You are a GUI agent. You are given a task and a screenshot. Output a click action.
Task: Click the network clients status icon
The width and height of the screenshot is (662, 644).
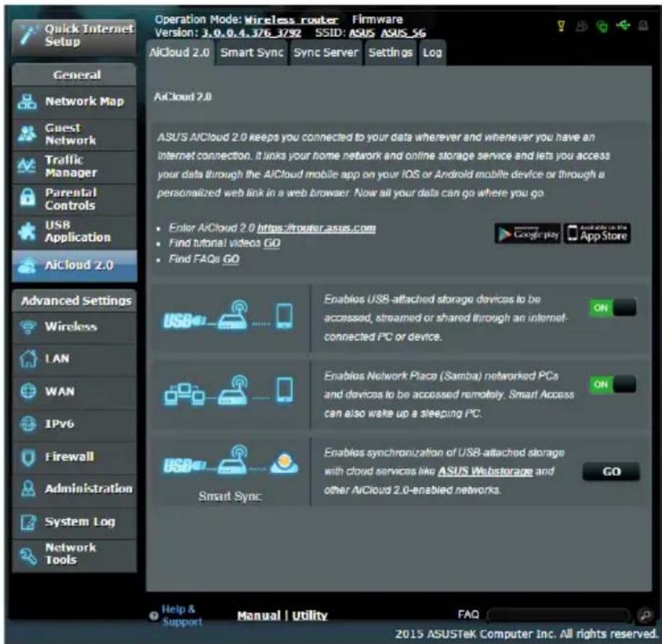581,26
